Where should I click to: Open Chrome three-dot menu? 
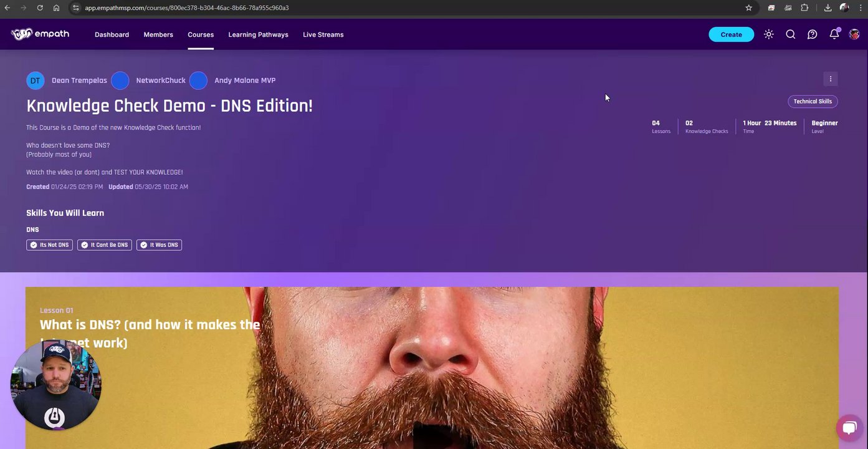pyautogui.click(x=861, y=7)
